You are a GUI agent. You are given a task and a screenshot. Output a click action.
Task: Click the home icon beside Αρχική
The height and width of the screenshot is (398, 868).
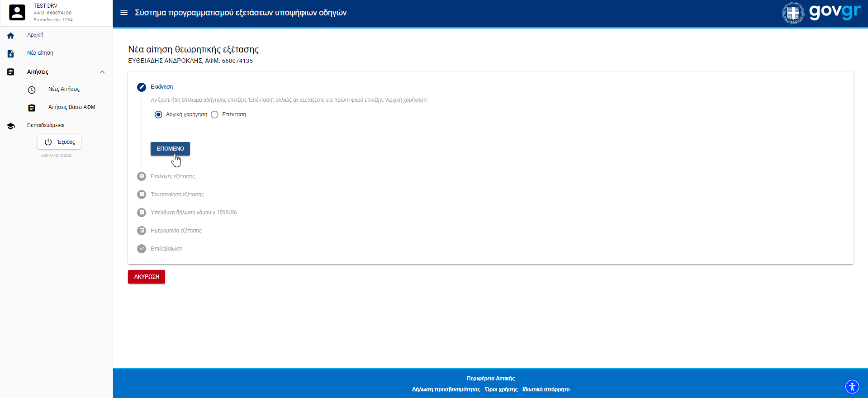[11, 35]
